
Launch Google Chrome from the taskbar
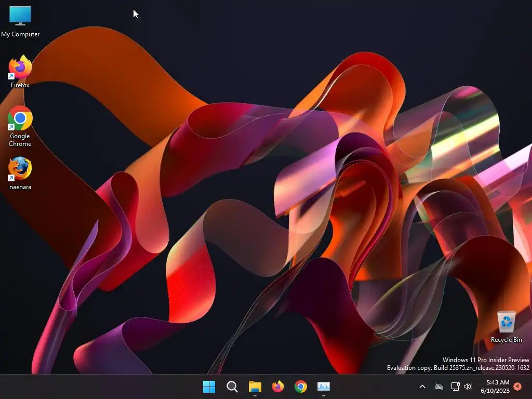click(301, 387)
